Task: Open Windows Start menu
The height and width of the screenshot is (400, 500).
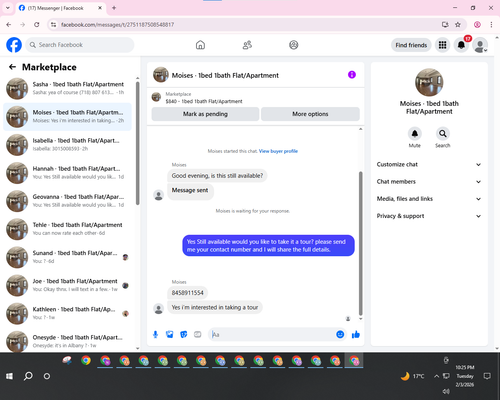Action: tap(9, 376)
